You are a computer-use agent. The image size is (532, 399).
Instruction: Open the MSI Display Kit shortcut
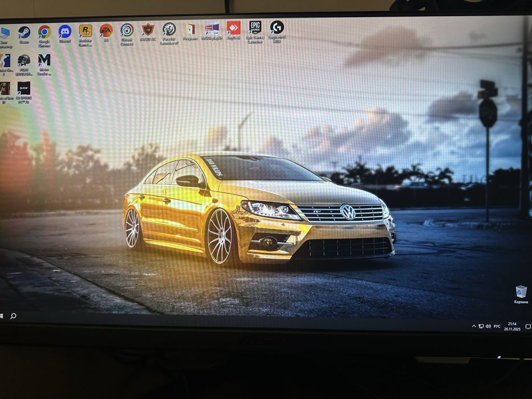212,31
